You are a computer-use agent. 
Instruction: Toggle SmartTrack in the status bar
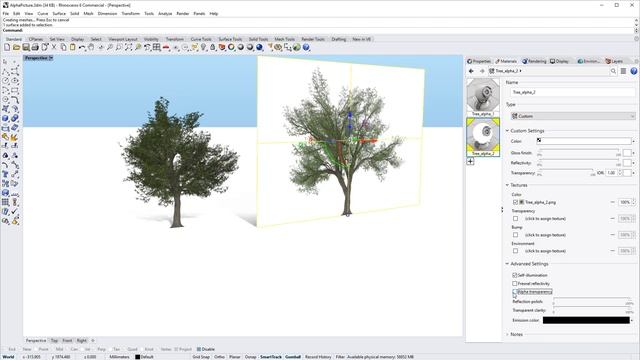[271, 357]
